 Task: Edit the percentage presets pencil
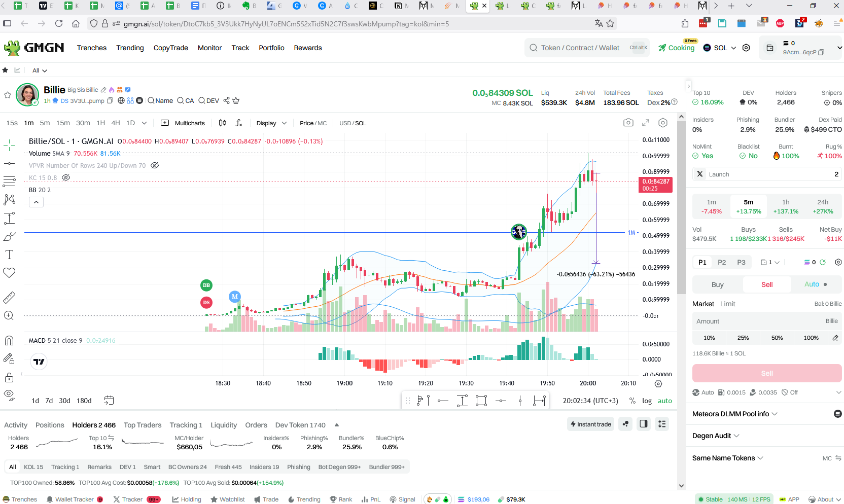coord(835,338)
